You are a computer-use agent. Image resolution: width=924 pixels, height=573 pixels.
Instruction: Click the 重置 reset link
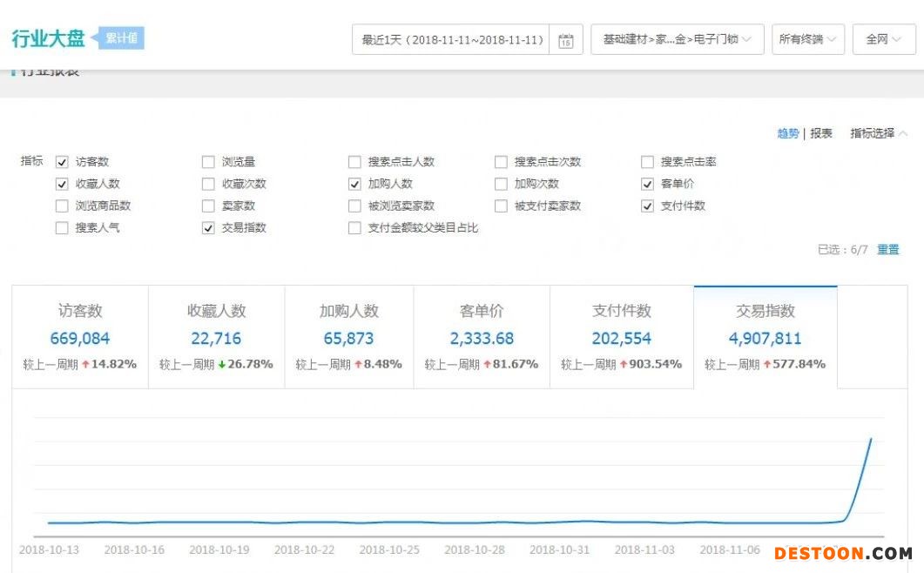pyautogui.click(x=887, y=250)
